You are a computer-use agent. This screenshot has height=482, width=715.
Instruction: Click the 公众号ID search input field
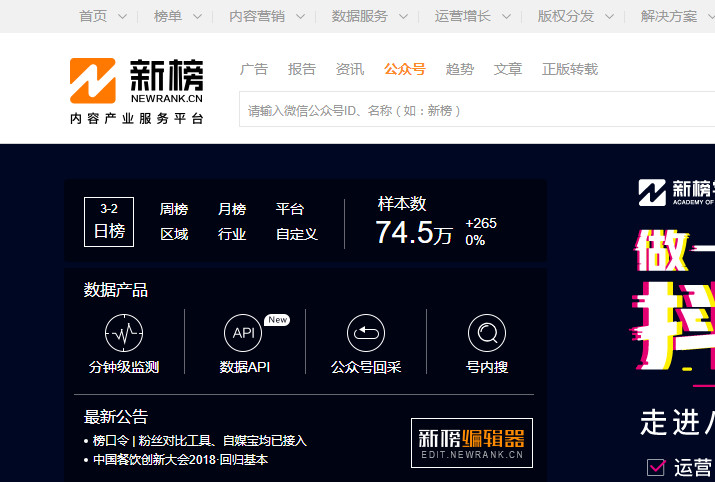[477, 109]
